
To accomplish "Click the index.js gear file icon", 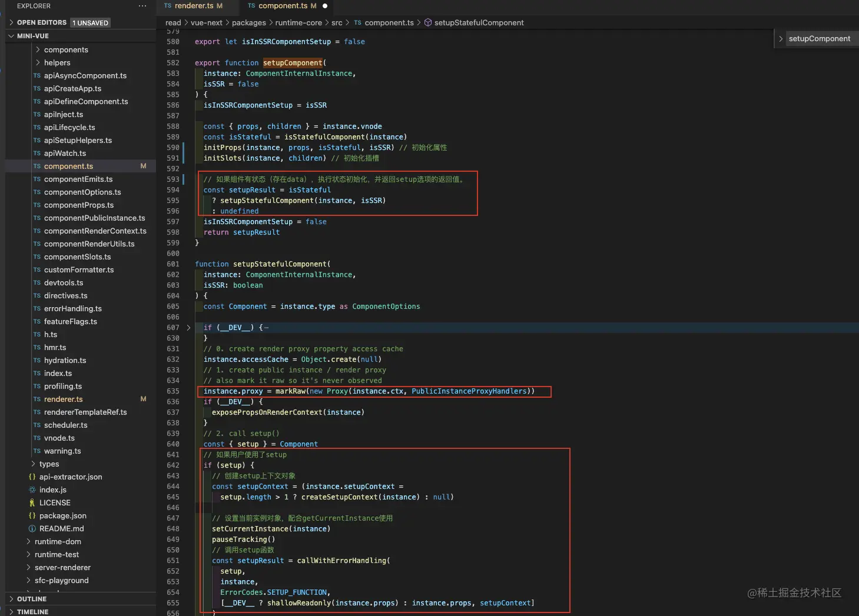I will click(32, 490).
